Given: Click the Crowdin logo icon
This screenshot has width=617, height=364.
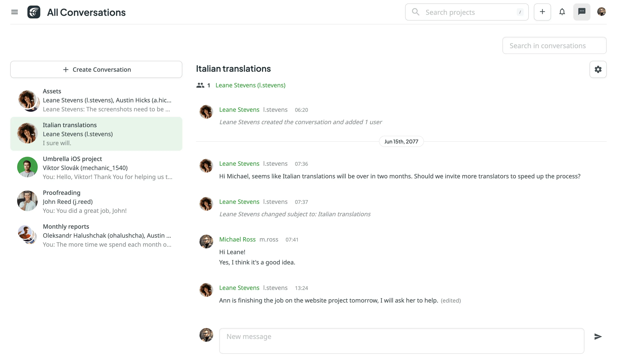Looking at the screenshot, I should click(34, 12).
